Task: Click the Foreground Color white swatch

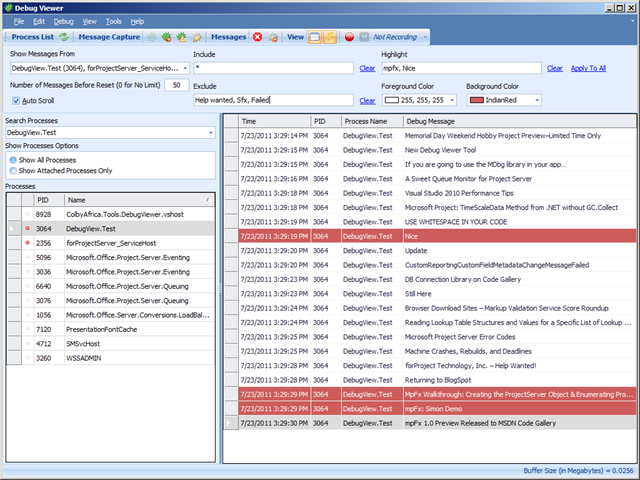Action: [x=390, y=100]
